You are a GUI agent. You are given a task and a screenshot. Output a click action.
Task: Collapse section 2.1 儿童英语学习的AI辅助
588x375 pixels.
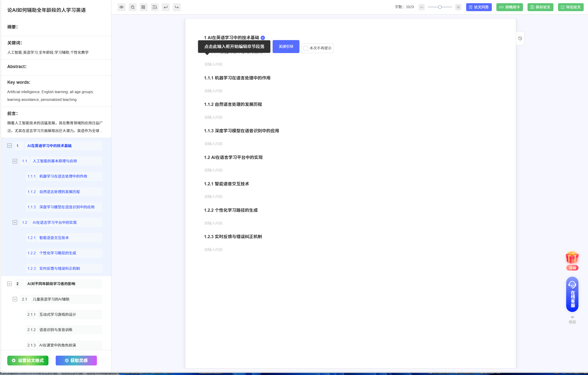pos(15,299)
